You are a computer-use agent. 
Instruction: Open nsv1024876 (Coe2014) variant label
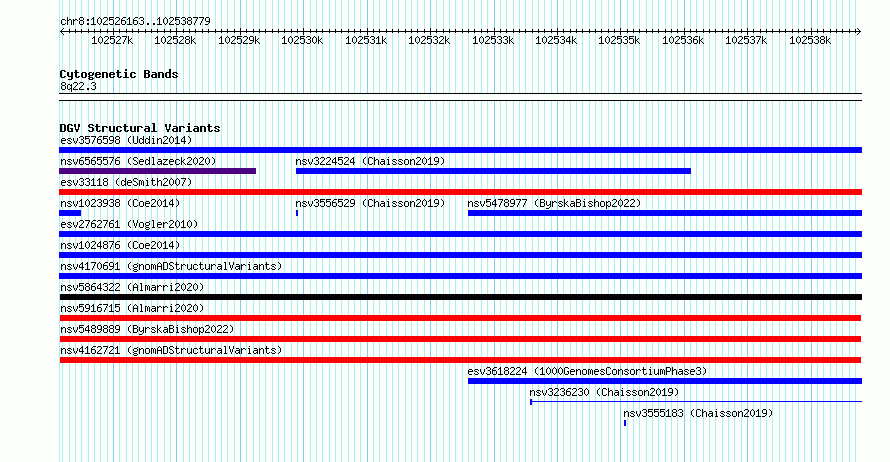click(x=120, y=245)
